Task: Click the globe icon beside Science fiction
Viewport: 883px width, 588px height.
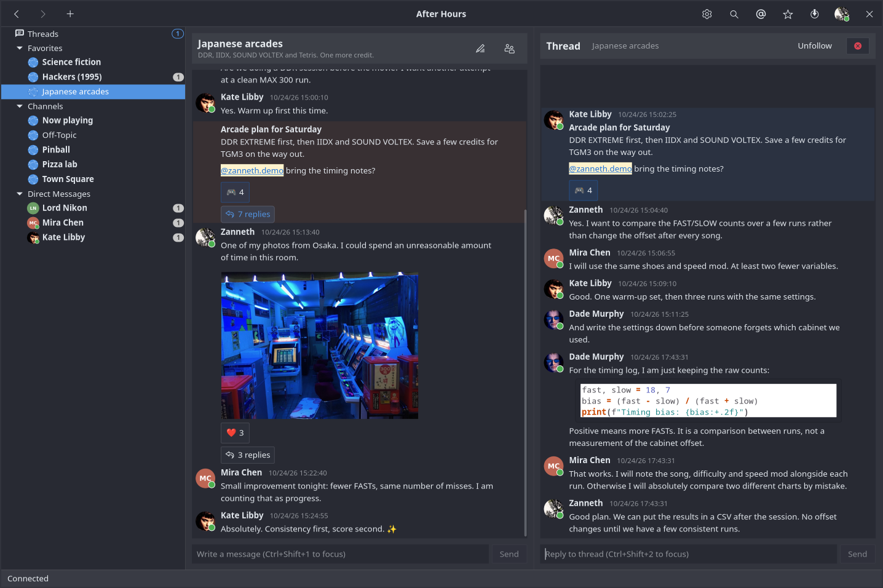Action: tap(33, 62)
